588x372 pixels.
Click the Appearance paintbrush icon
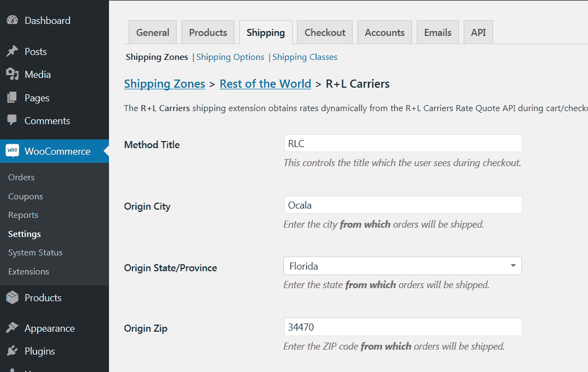pyautogui.click(x=13, y=328)
